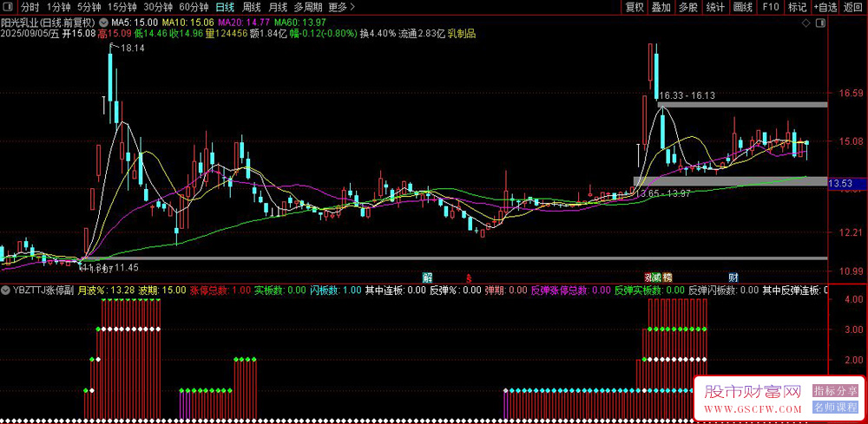Viewport: 868px width, 424px height.
Task: Click the MA5: 15.00 label
Action: point(134,23)
